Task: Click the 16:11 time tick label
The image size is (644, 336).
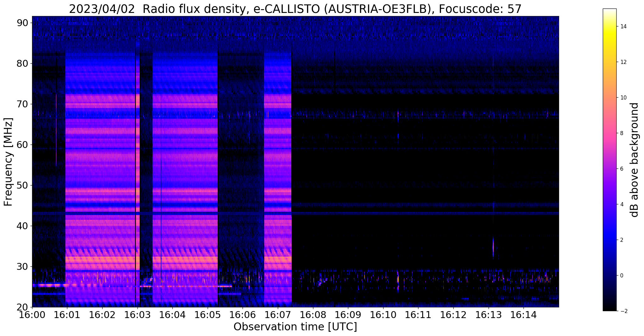Action: (x=418, y=315)
